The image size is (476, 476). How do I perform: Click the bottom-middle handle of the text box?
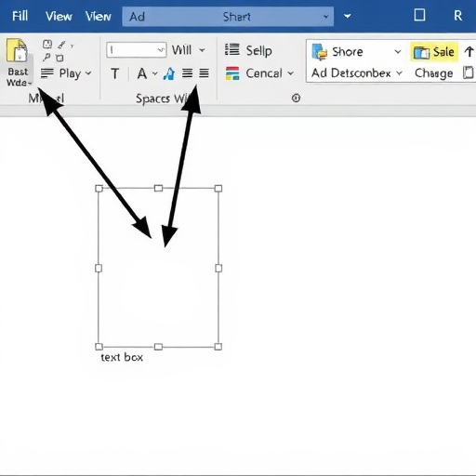[x=158, y=347]
